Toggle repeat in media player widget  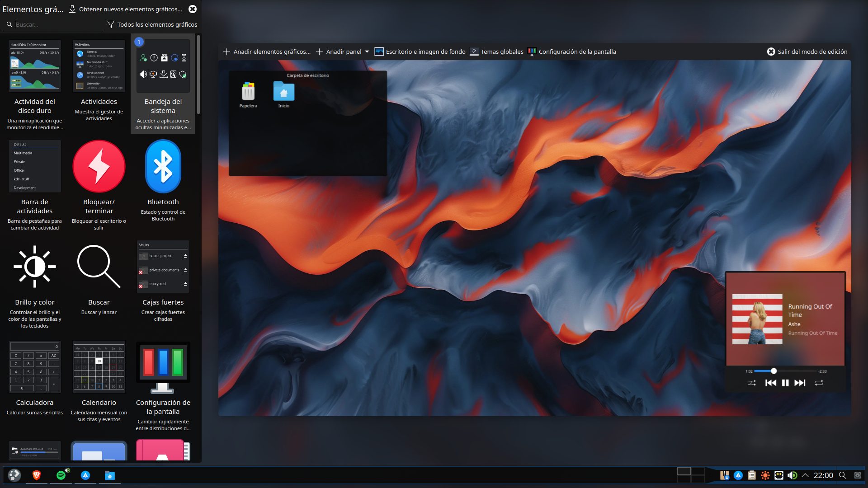(x=819, y=383)
